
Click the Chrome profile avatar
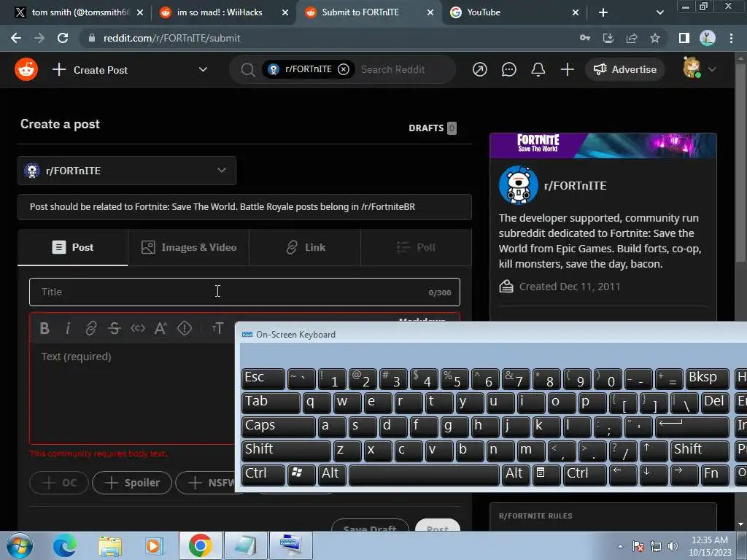708,38
